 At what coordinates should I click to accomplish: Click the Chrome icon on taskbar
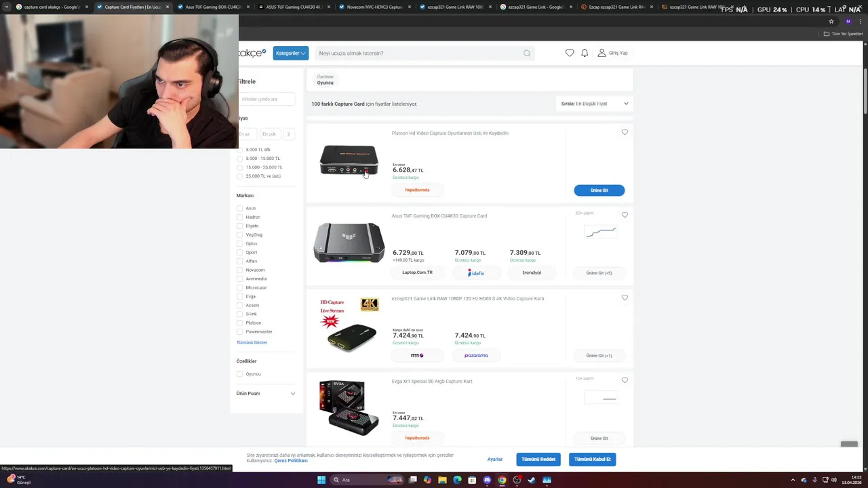click(502, 480)
